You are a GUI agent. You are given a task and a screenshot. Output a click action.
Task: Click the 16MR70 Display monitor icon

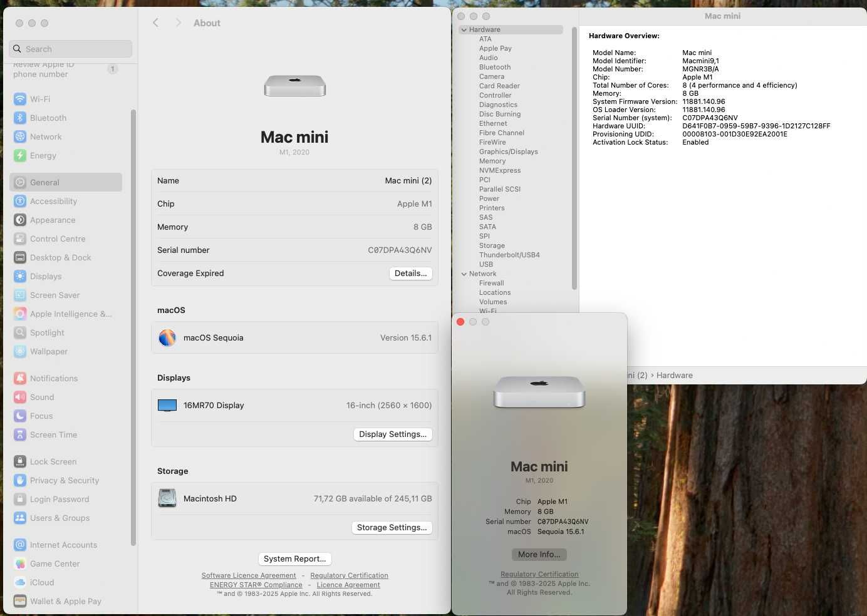coord(167,405)
